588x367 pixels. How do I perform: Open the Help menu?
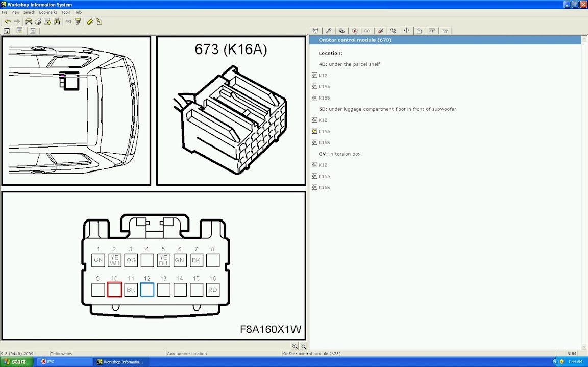(x=78, y=12)
